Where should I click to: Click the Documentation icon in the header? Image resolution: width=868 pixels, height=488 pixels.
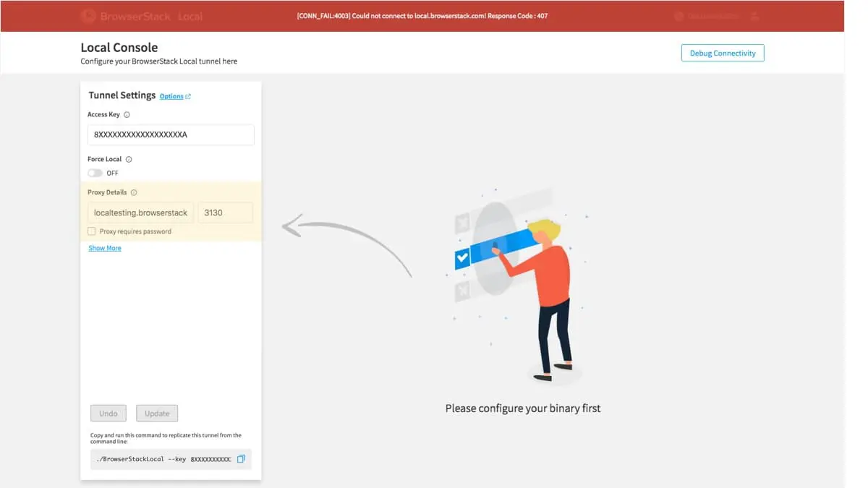coord(678,16)
